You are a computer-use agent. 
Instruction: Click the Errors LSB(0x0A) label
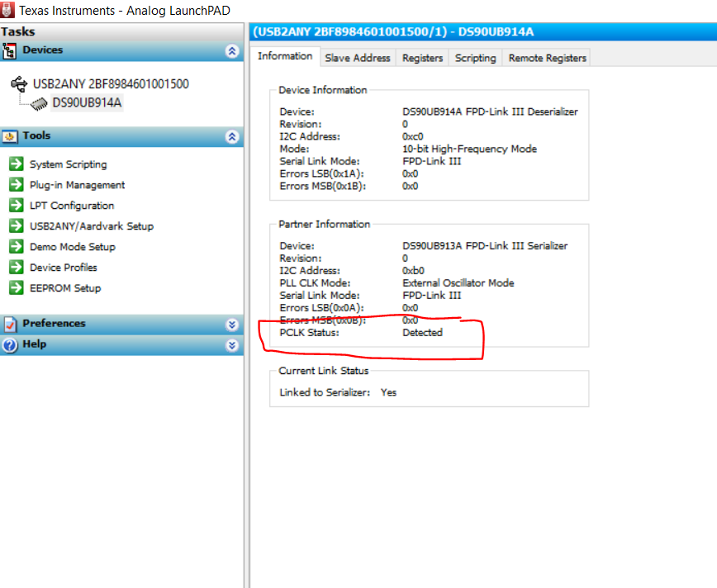tap(322, 308)
